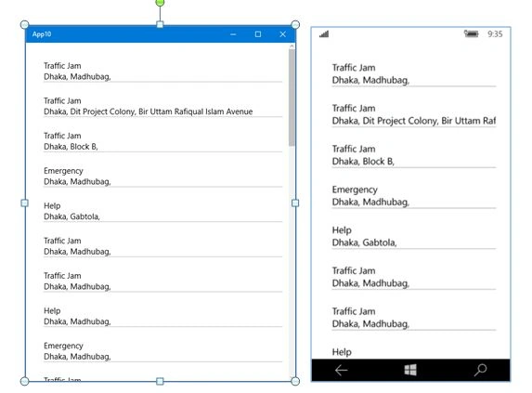The width and height of the screenshot is (532, 393).
Task: Maximize the App10 window
Action: (x=258, y=34)
